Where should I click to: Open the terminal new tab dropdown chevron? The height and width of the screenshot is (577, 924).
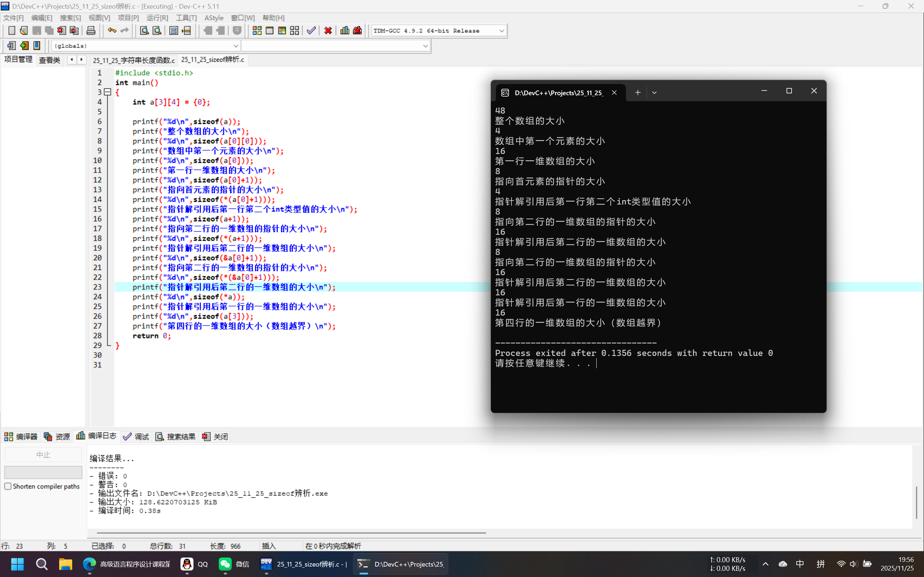tap(654, 93)
